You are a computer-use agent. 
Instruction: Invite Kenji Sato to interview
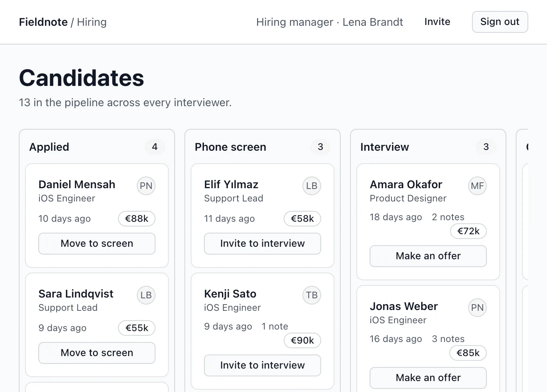(263, 365)
